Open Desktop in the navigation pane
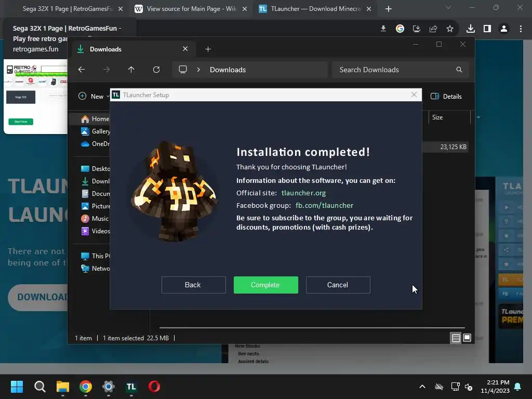This screenshot has width=532, height=399. coord(95,169)
